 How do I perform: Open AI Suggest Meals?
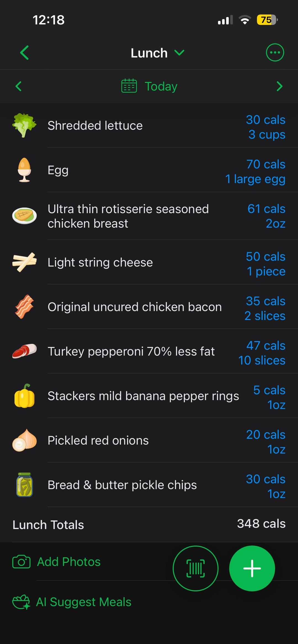click(x=83, y=602)
